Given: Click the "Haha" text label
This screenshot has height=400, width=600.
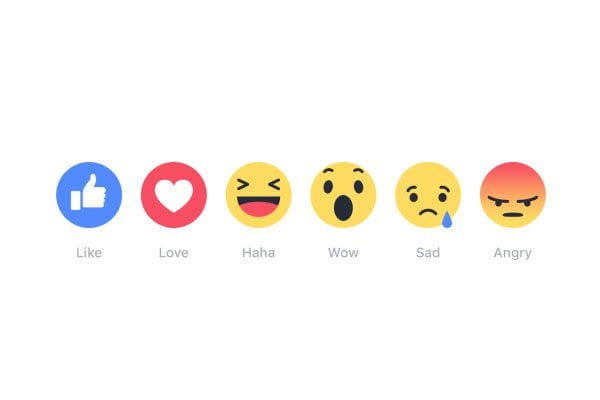Looking at the screenshot, I should coord(259,253).
